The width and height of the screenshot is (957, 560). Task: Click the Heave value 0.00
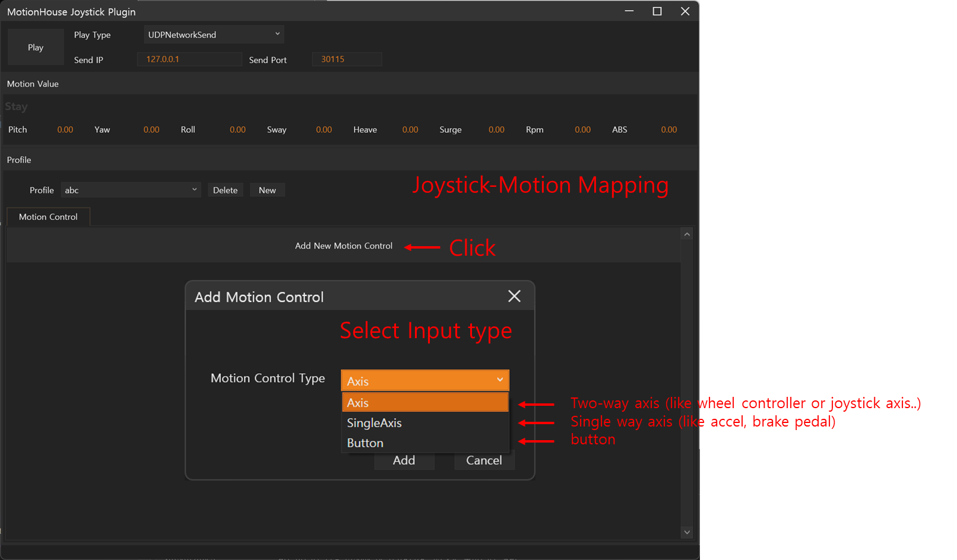pos(410,129)
